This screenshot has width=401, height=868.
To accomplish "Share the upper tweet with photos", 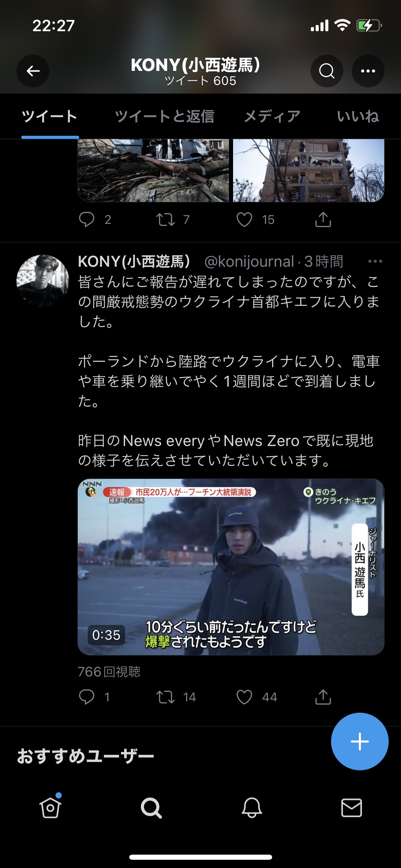I will point(323,219).
